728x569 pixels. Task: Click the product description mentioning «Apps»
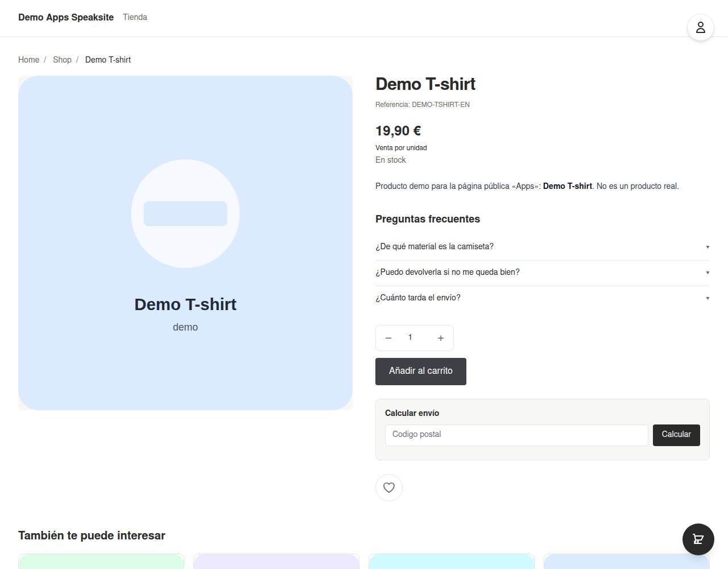point(527,186)
